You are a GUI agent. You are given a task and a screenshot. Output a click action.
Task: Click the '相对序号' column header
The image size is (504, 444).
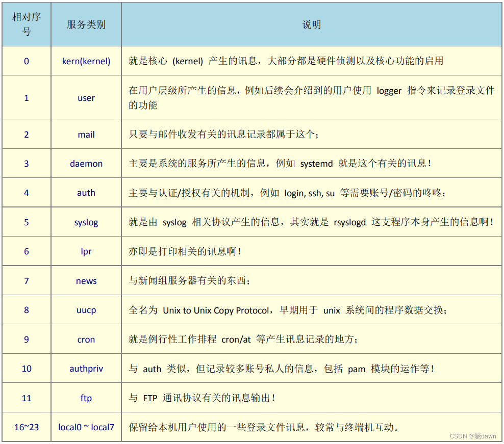pyautogui.click(x=27, y=24)
